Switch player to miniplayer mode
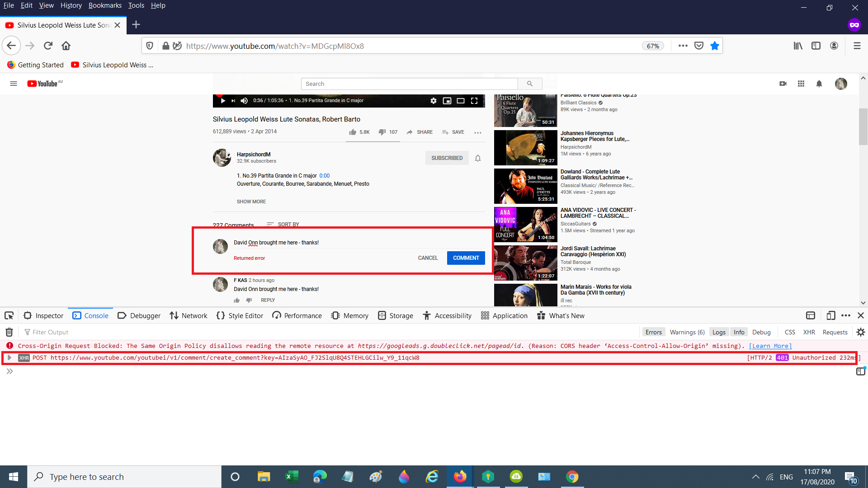868x488 pixels. coord(447,101)
